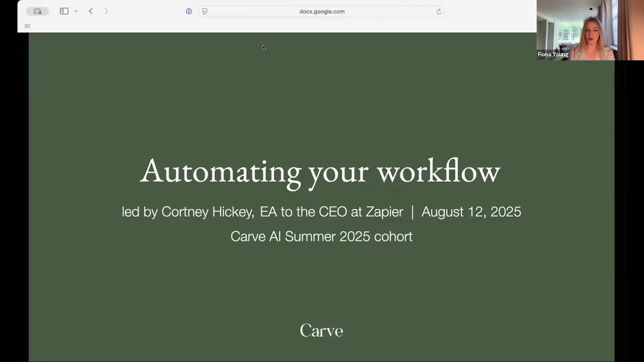This screenshot has height=362, width=644.
Task: Reload the docs.google.com page
Action: [x=439, y=12]
